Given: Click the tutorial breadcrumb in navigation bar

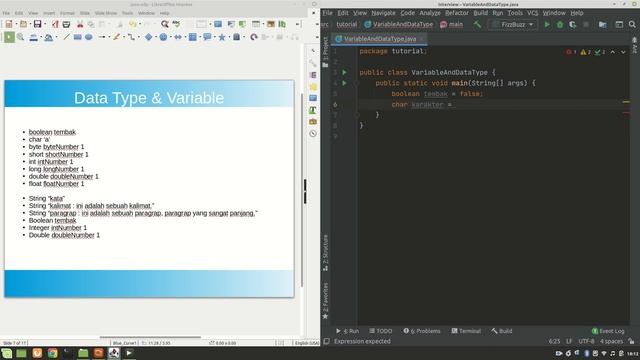Looking at the screenshot, I should (347, 24).
